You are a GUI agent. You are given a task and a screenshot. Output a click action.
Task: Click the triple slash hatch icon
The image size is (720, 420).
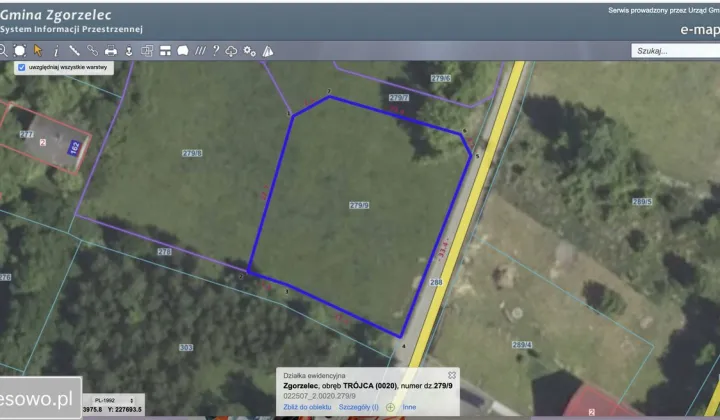[200, 50]
